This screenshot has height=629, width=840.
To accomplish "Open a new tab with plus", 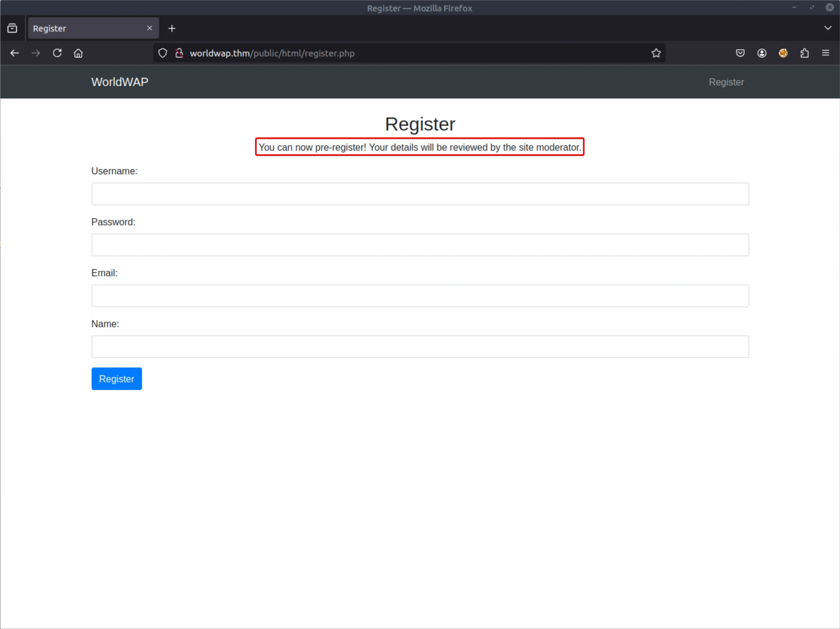I will [x=172, y=28].
